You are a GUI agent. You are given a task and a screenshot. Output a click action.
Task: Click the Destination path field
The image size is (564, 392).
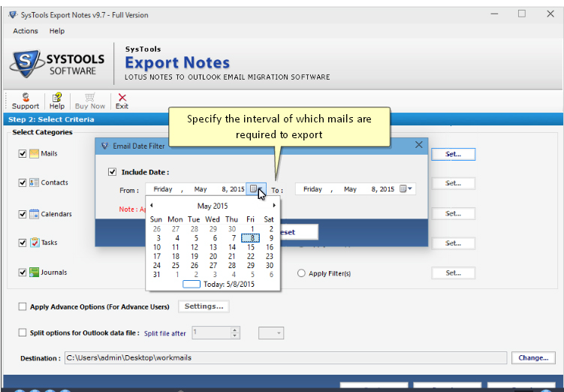click(x=285, y=358)
